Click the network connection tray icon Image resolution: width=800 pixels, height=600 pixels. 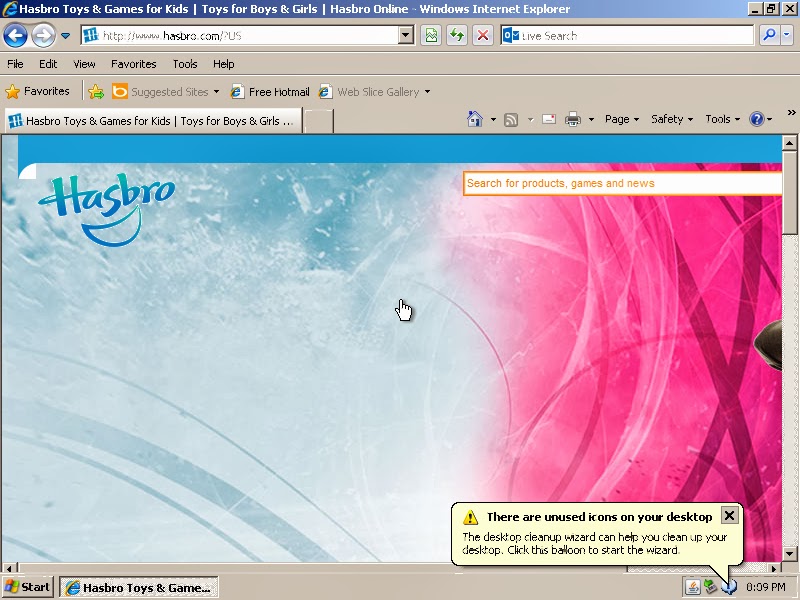(710, 587)
